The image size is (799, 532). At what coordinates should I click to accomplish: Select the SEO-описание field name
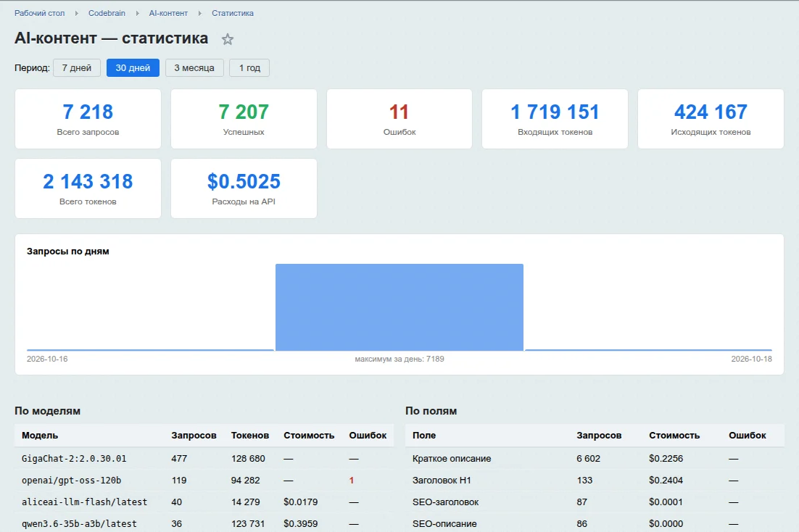pos(444,523)
